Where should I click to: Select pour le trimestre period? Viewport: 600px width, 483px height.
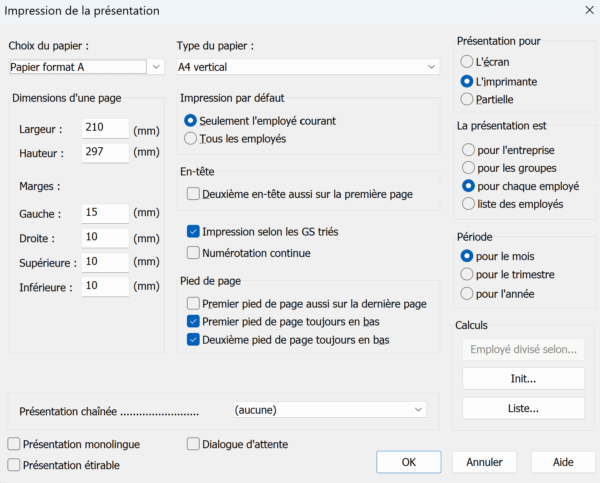[x=467, y=274]
